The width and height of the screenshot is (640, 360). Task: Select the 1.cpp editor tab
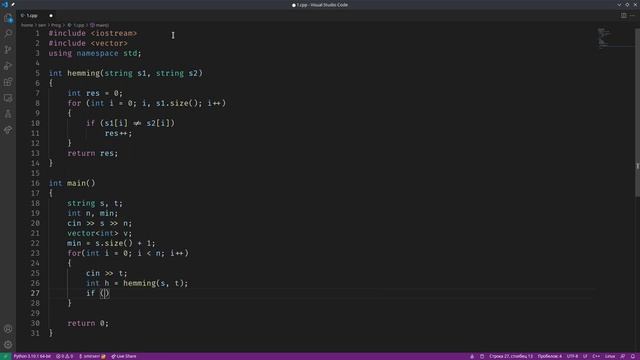pyautogui.click(x=36, y=16)
